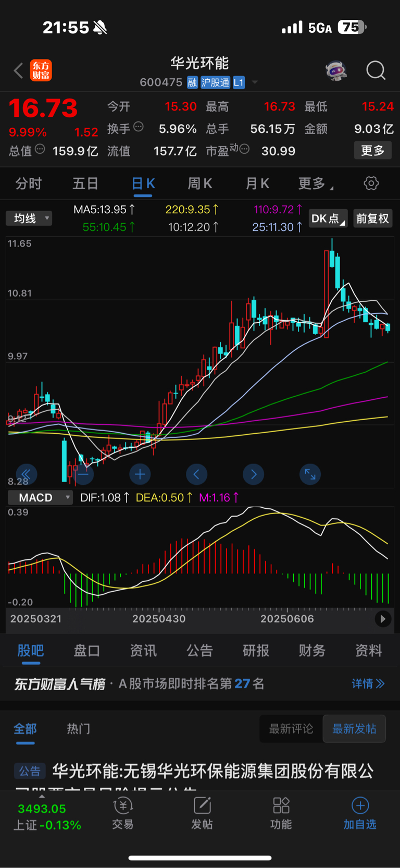The height and width of the screenshot is (868, 400).
Task: Open 资讯 section tab
Action: [x=143, y=651]
